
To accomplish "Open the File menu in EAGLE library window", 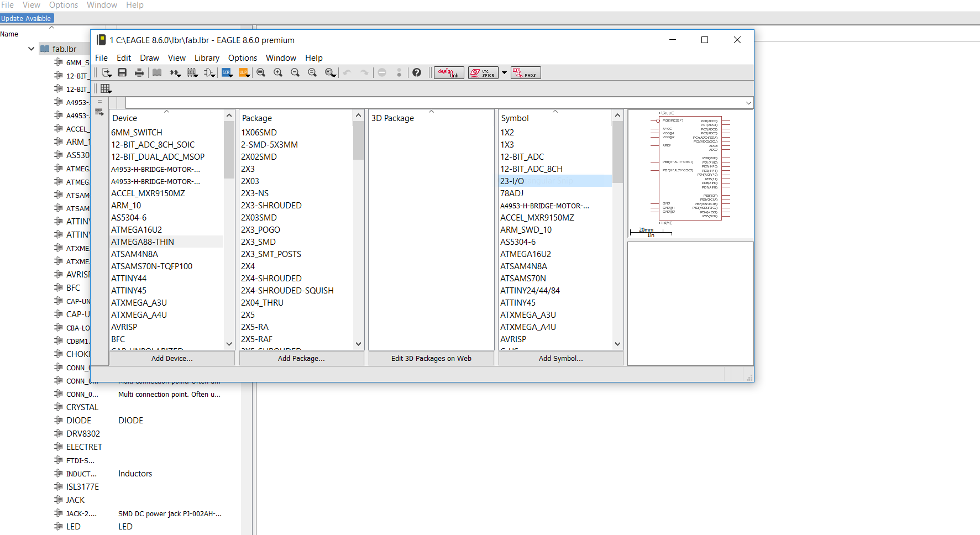I will click(x=101, y=57).
